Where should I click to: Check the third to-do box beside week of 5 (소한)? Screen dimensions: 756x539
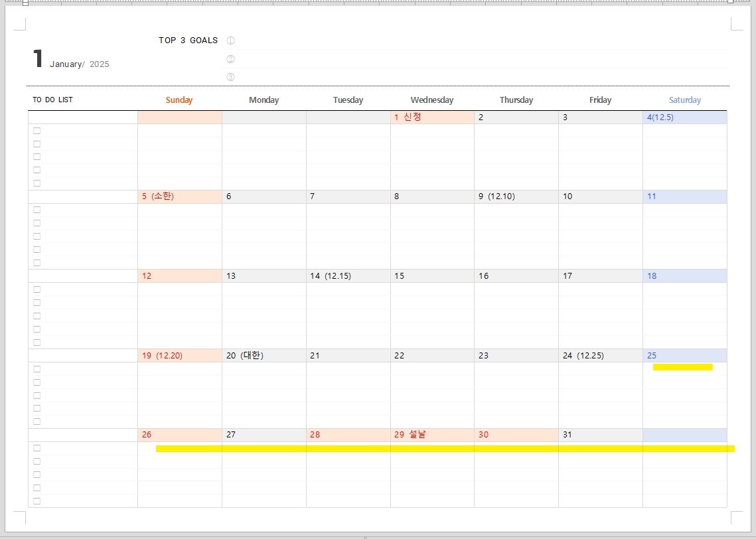click(x=37, y=236)
